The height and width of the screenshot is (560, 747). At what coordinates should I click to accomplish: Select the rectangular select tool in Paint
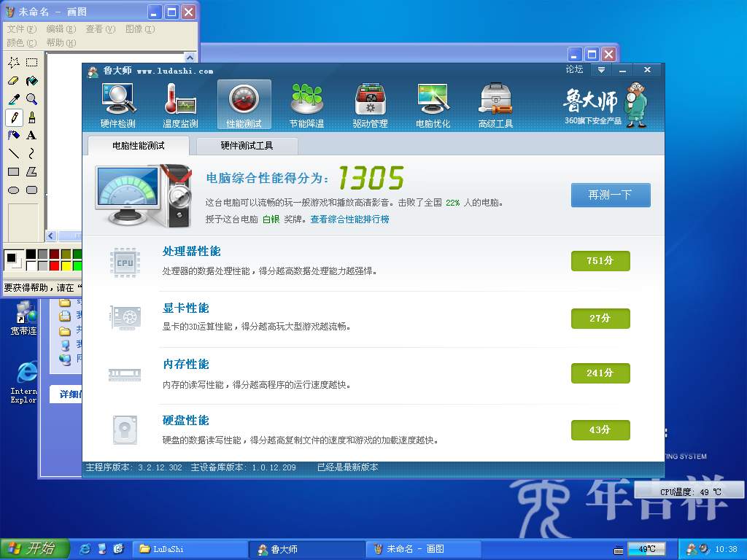32,63
